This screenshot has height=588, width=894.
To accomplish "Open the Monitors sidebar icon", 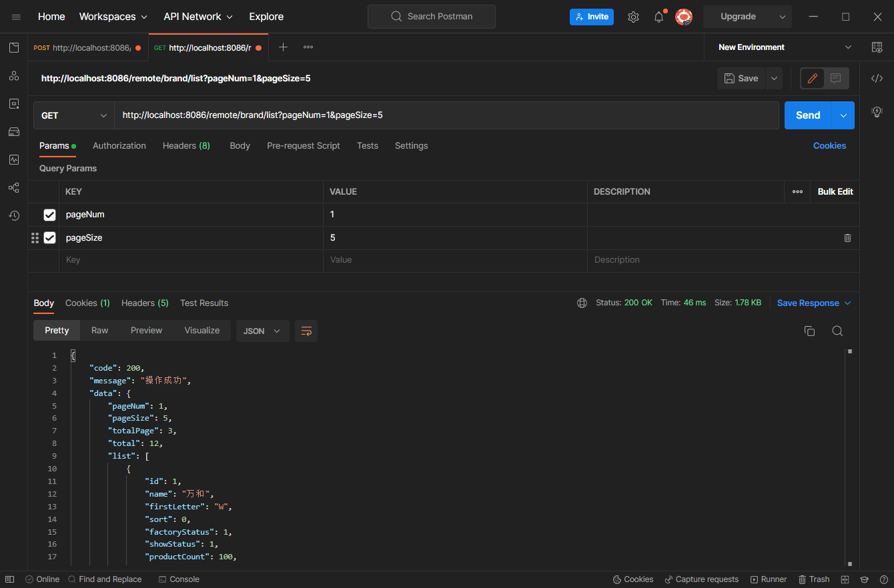I will (14, 160).
